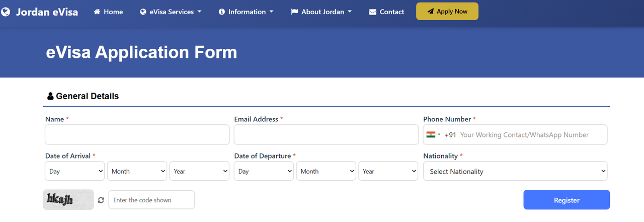Open the eVisa Services menu

(x=171, y=12)
